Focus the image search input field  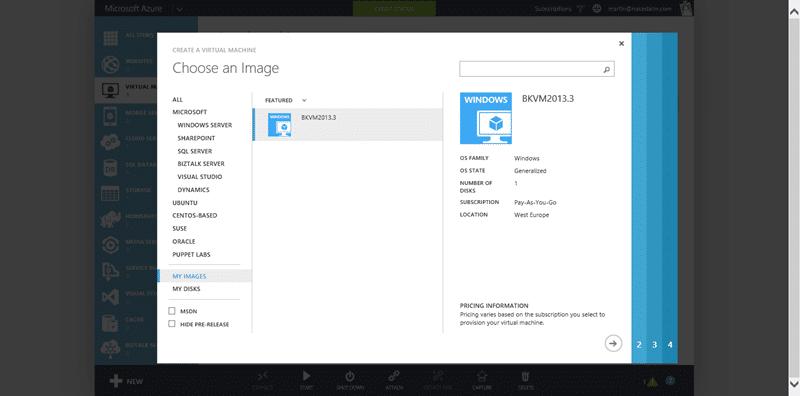(x=537, y=69)
